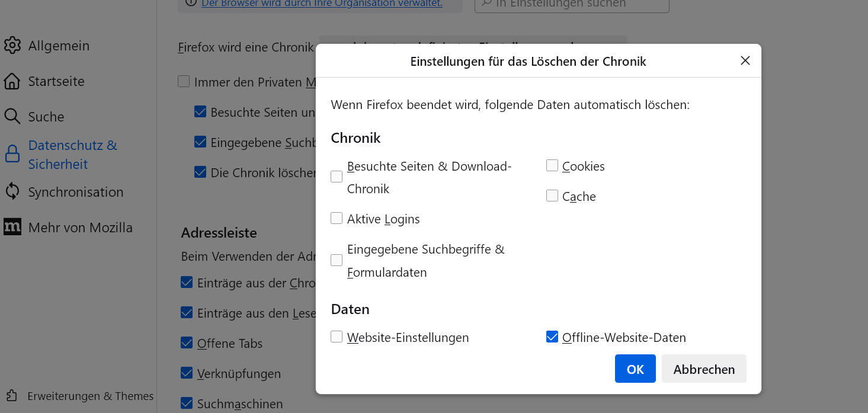
Task: Click the Startseite house icon
Action: [12, 81]
